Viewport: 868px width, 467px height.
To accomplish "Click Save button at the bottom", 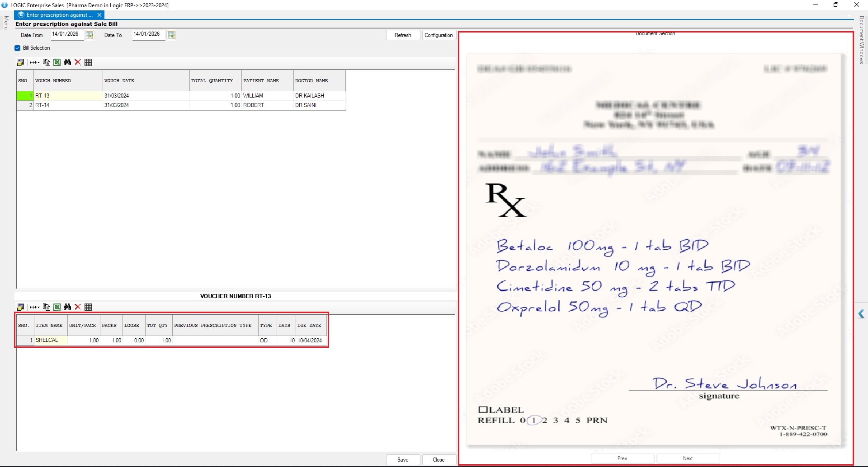I will click(403, 460).
